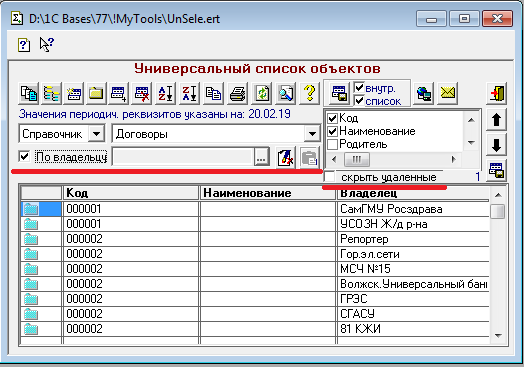This screenshot has height=367, width=524.
Task: Select the Волжск.Универсальный банк cell
Action: tap(413, 284)
